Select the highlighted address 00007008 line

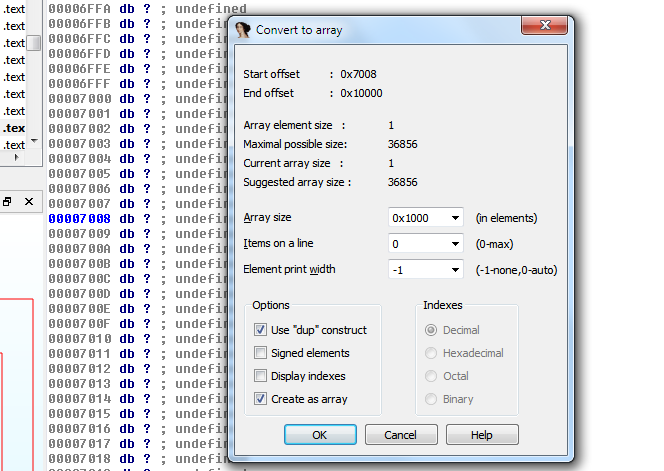point(79,219)
